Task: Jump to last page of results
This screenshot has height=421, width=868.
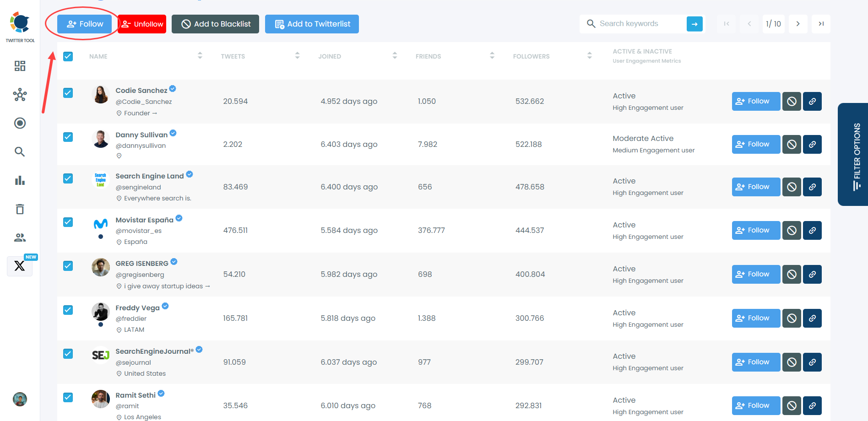Action: [x=821, y=24]
